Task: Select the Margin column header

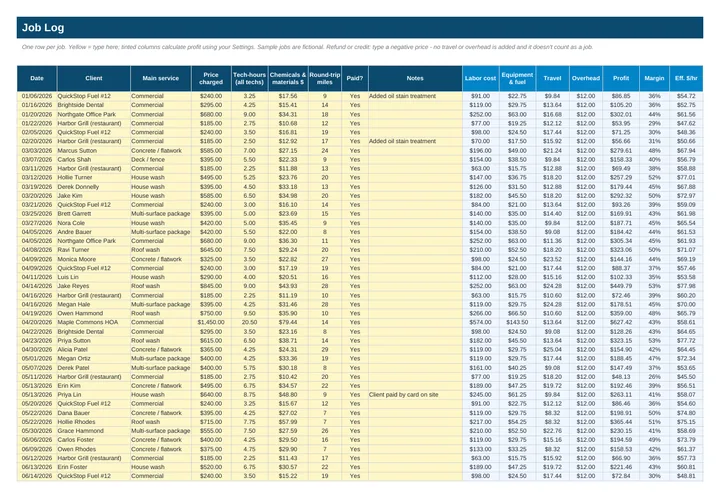Action: [654, 78]
